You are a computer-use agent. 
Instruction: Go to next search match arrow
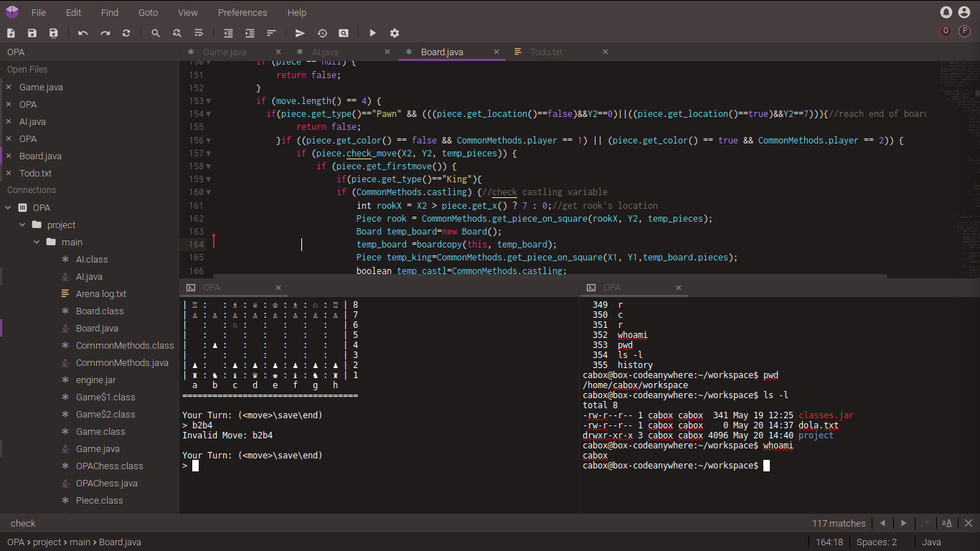point(903,523)
